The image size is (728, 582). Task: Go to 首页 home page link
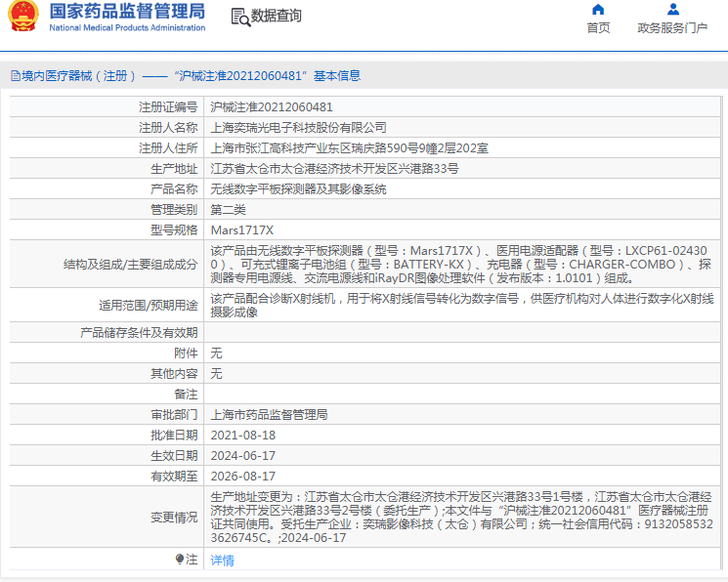[x=598, y=28]
